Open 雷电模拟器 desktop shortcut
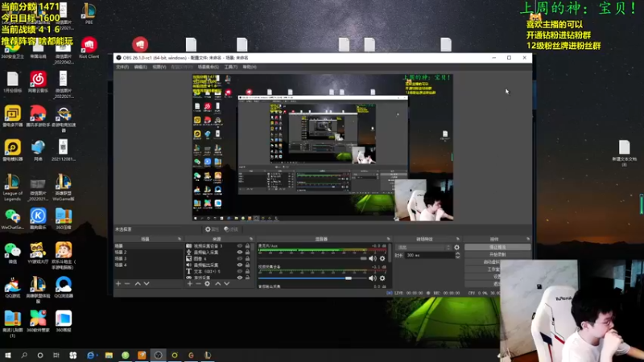The image size is (644, 362). coord(12,150)
